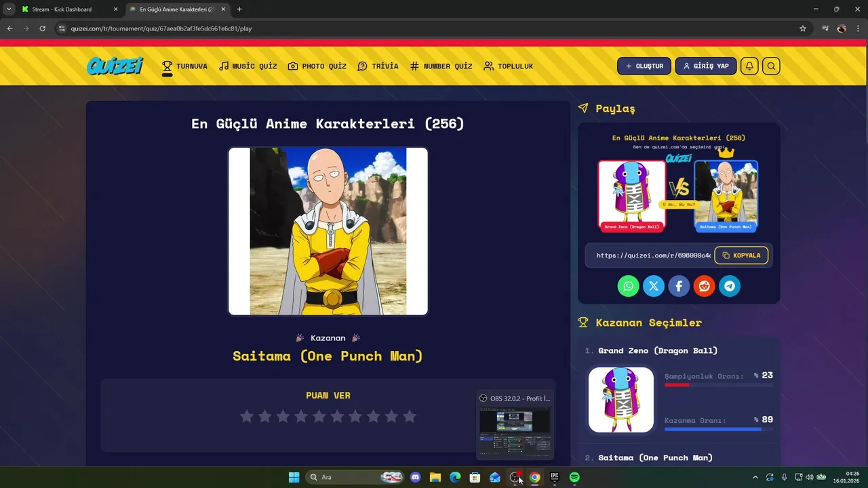Rate with the tenth star
This screenshot has width=868, height=488.
pos(410,416)
